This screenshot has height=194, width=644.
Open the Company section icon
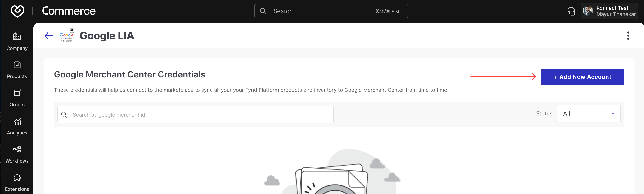(x=17, y=37)
